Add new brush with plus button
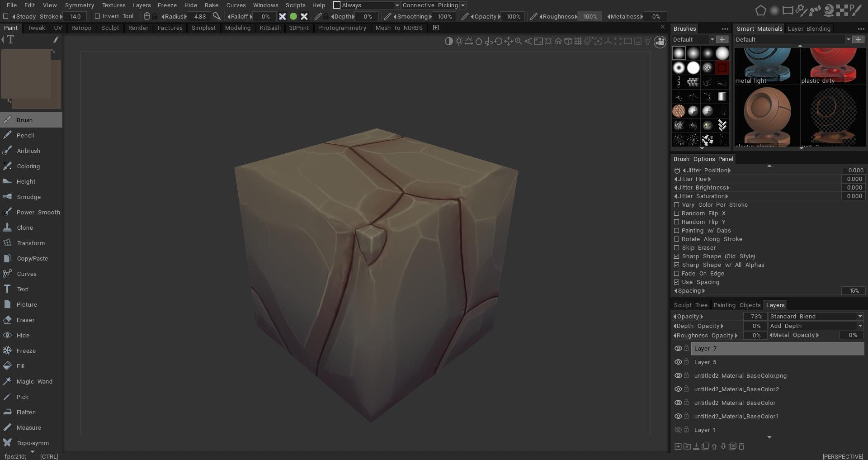Screen dimensions: 868x460 [722, 40]
